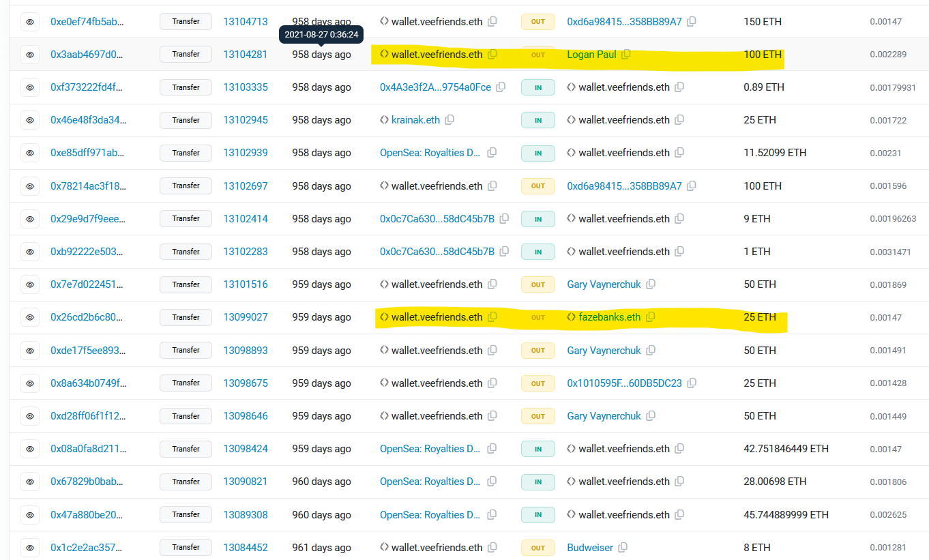Copy the OpenSea Royalties address in the 11.52099 ETH row
Image resolution: width=929 pixels, height=560 pixels.
pyautogui.click(x=492, y=153)
